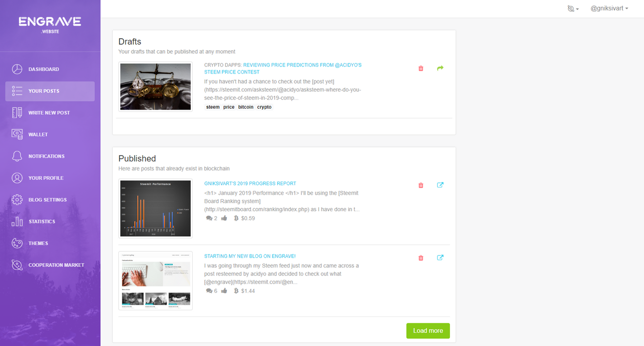Open Gniksivart's 2019 Progress Report title link
Screen dimensions: 644x346
coord(250,184)
